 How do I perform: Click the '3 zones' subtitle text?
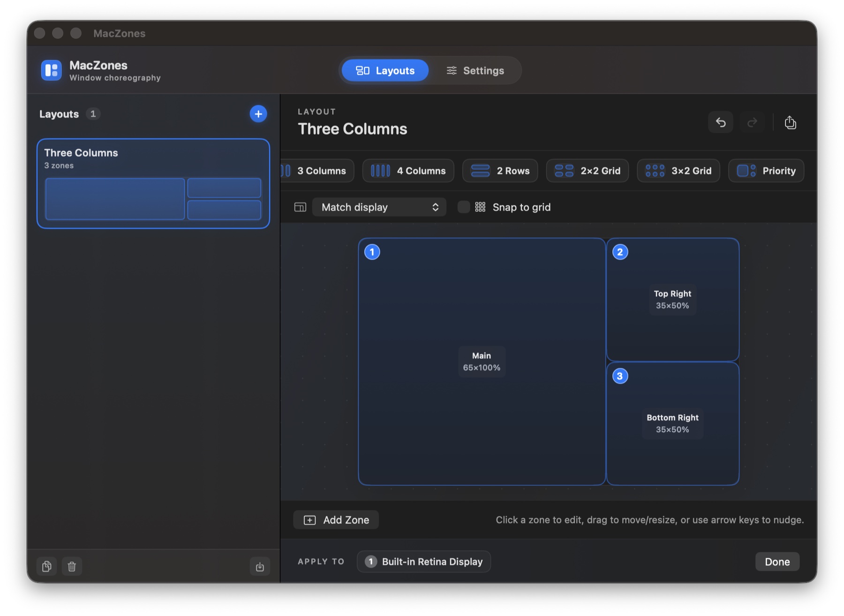point(59,165)
